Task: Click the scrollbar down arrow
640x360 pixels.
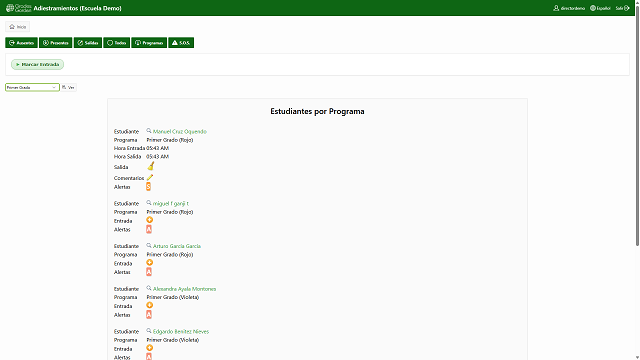Action: coord(637,357)
